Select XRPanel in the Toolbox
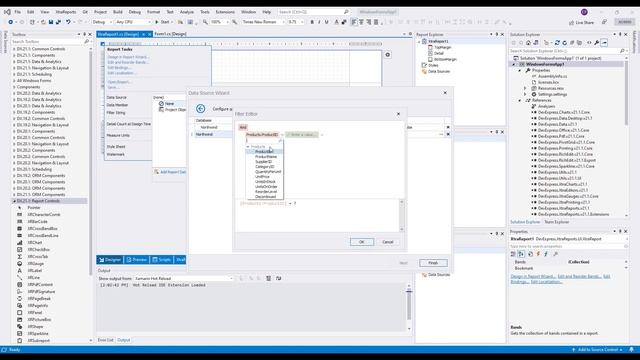640x360 pixels. click(x=35, y=313)
